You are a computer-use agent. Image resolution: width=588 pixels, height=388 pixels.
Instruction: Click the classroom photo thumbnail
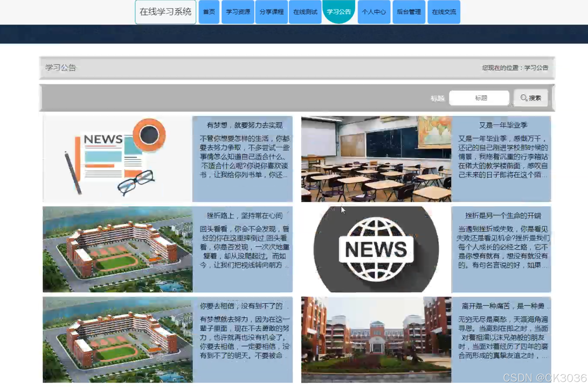376,159
